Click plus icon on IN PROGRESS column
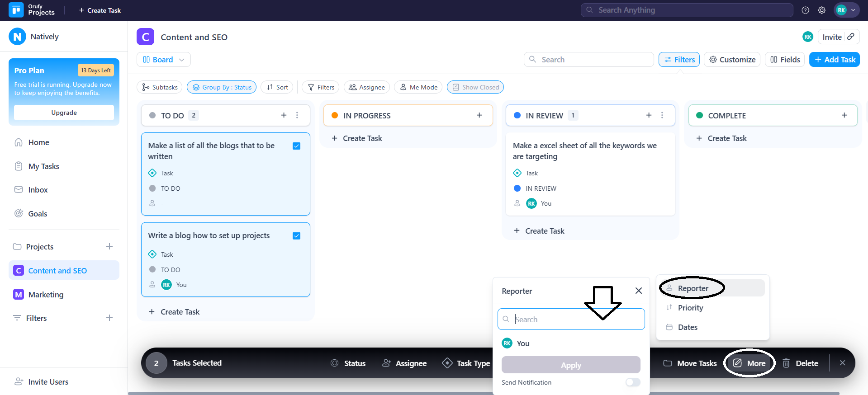This screenshot has width=868, height=395. click(479, 115)
